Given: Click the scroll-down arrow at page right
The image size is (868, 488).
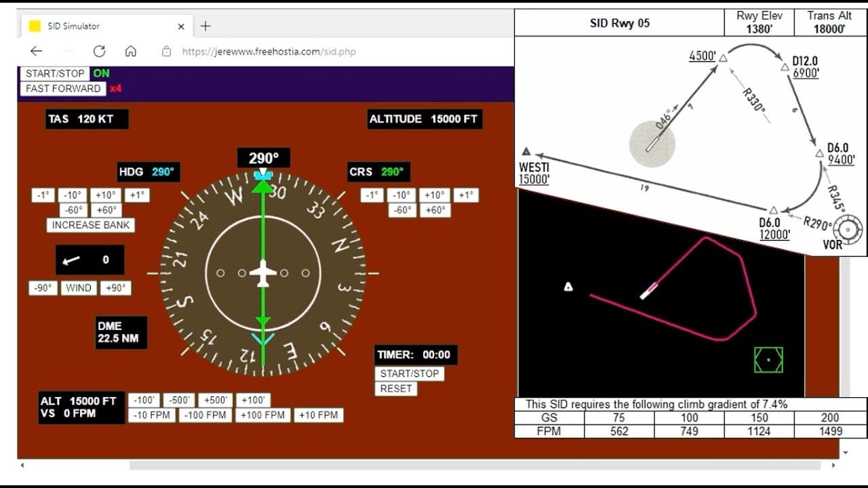Looking at the screenshot, I should click(x=845, y=452).
